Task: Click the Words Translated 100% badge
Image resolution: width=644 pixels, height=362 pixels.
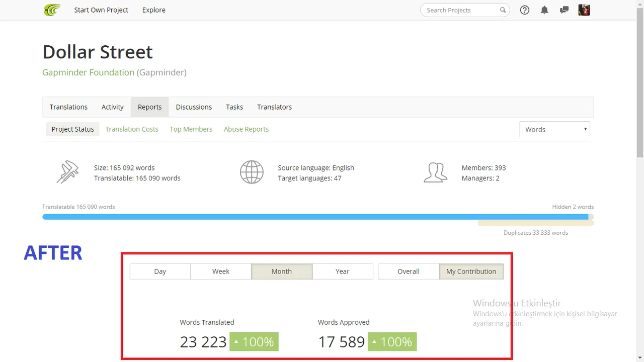Action: (254, 342)
